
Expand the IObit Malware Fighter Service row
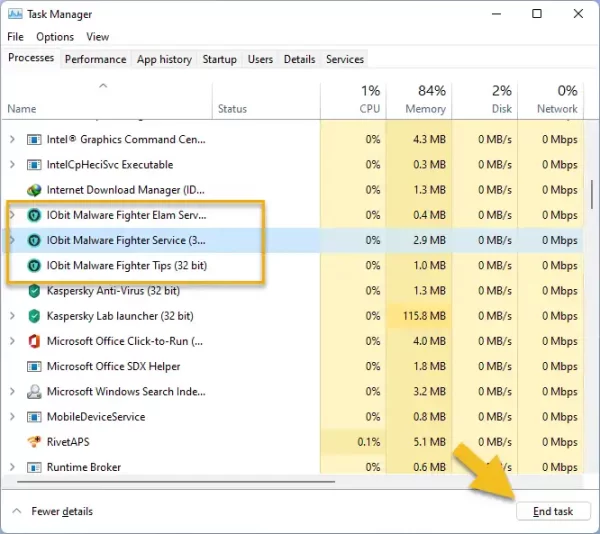12,240
